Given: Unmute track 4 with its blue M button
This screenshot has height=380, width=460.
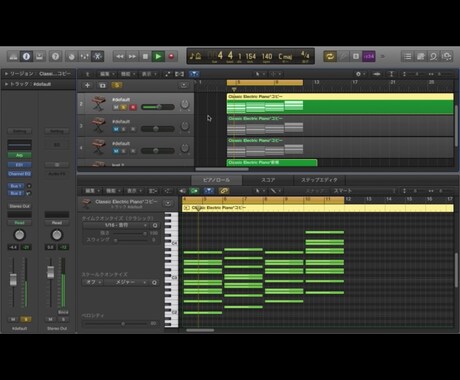Looking at the screenshot, I should 116,151.
